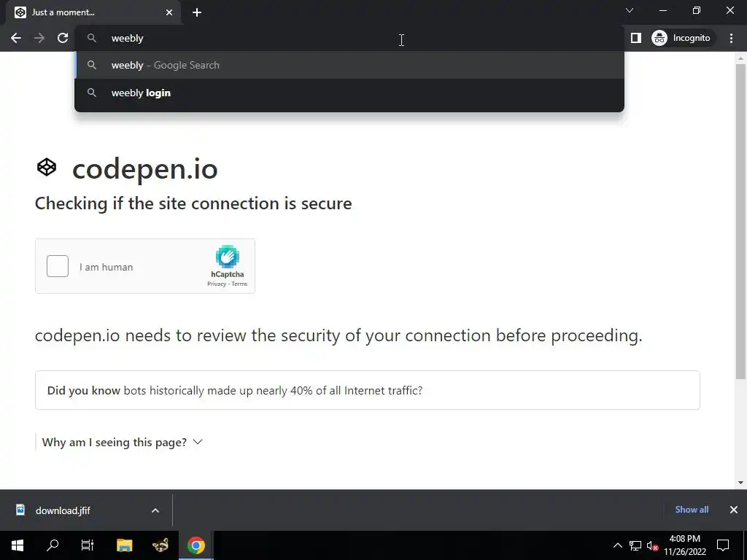Open the hCaptcha Privacy link

point(216,284)
